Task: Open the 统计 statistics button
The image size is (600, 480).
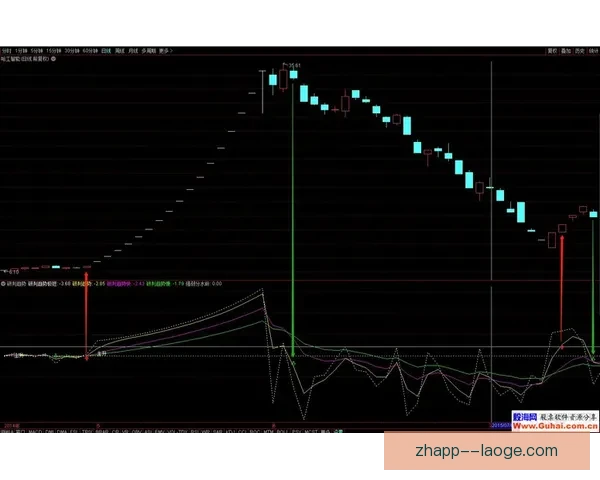Action: tap(593, 51)
